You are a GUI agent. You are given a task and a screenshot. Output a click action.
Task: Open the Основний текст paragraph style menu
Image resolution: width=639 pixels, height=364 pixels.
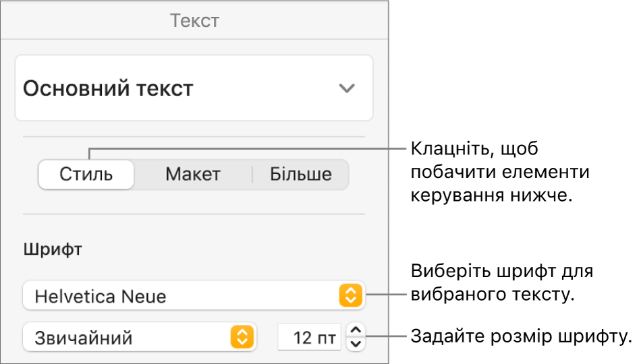[x=194, y=88]
